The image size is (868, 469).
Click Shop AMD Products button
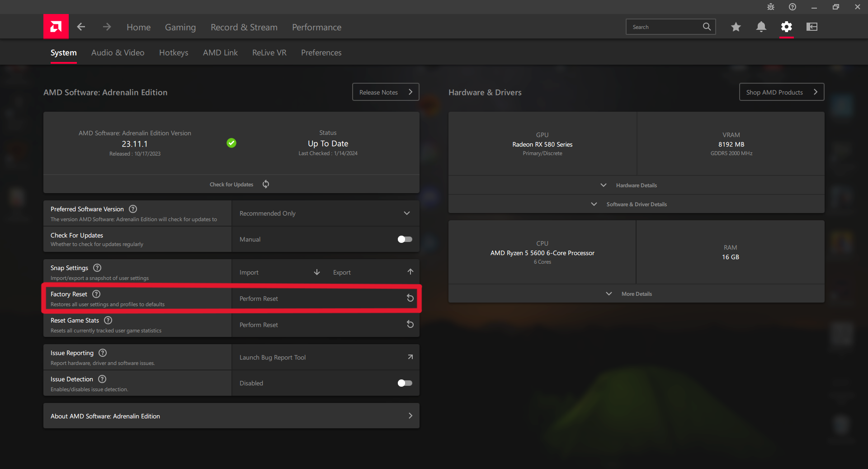tap(782, 92)
